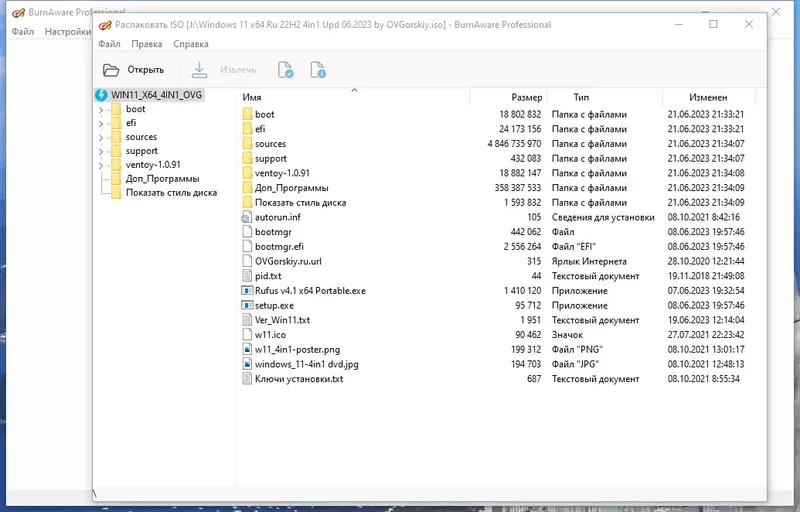Expand the efi folder in the tree
Screen dimensions: 800x512
(x=101, y=123)
